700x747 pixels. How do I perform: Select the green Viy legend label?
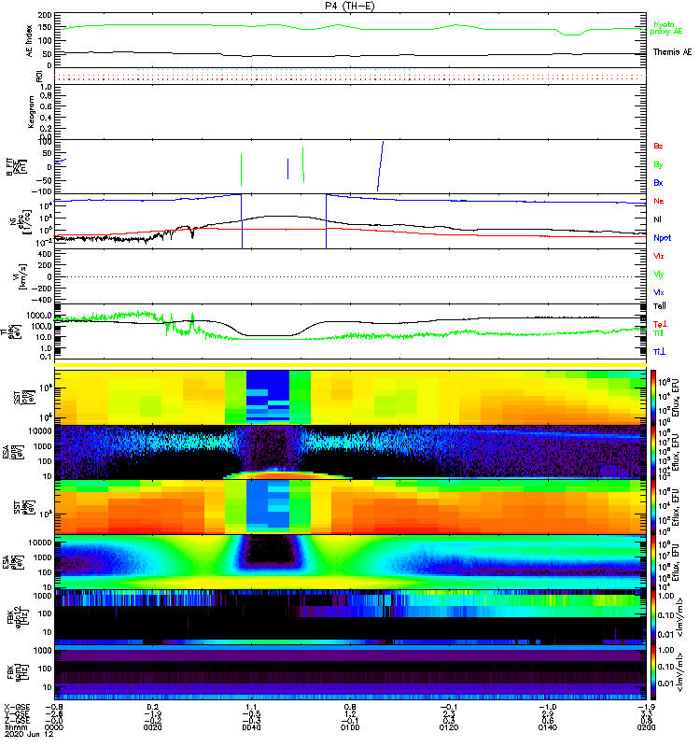(659, 275)
